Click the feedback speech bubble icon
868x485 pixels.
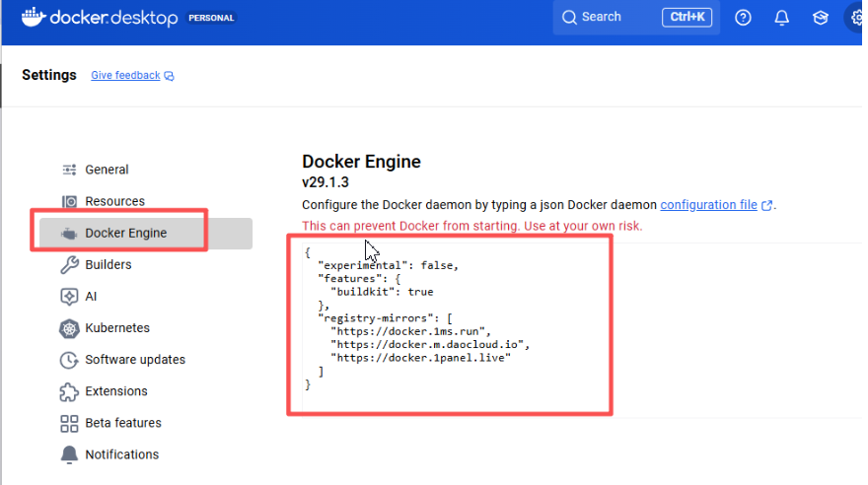[x=169, y=76]
